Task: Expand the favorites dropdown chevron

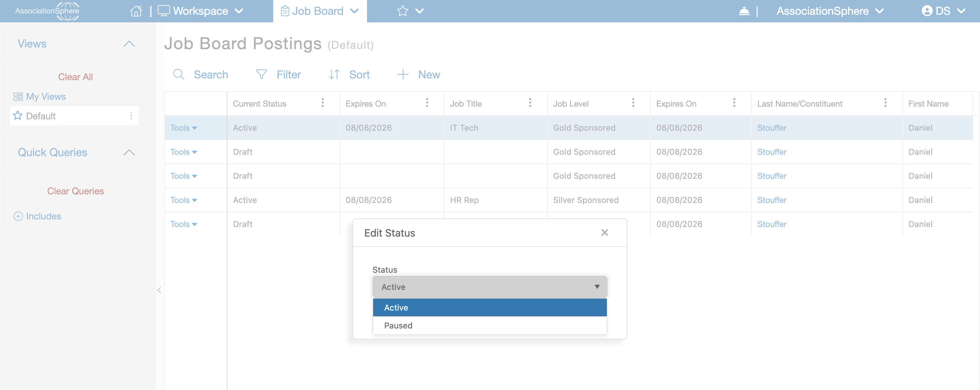Action: pos(419,11)
